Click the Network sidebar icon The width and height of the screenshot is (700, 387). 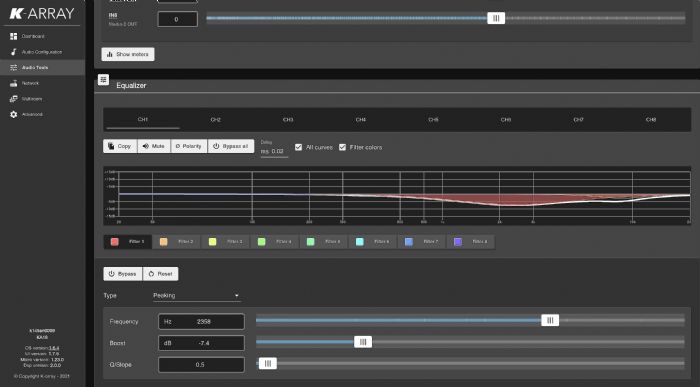pos(13,83)
